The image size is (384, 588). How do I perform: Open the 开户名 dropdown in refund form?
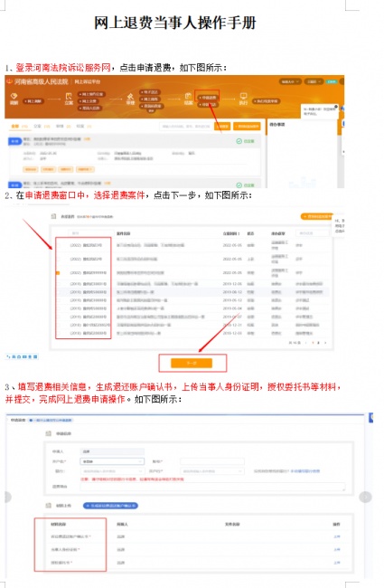[112, 461]
